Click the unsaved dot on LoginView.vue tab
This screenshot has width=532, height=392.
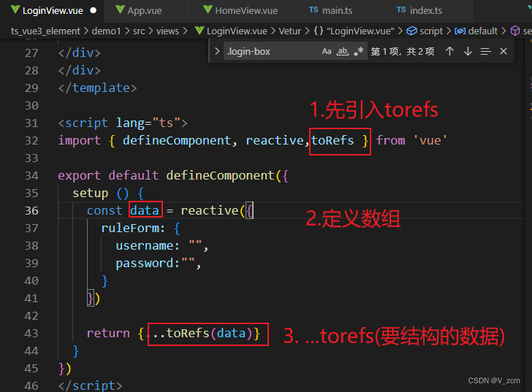click(x=93, y=10)
